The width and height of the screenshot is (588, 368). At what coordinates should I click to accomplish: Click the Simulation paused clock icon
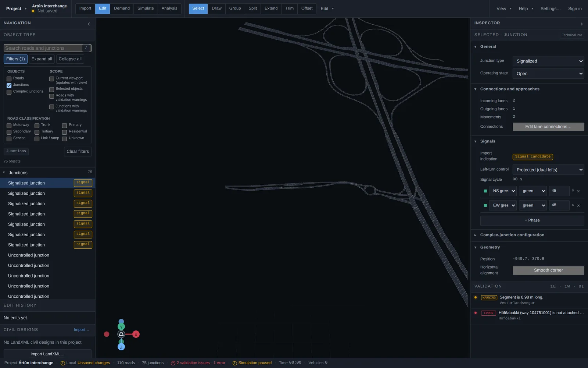coord(235,363)
